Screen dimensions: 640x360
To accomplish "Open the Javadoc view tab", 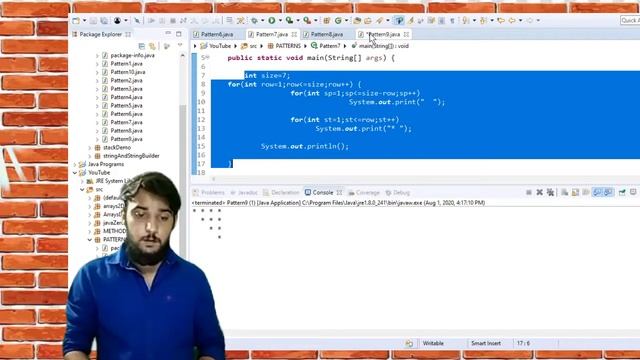I will 244,193.
